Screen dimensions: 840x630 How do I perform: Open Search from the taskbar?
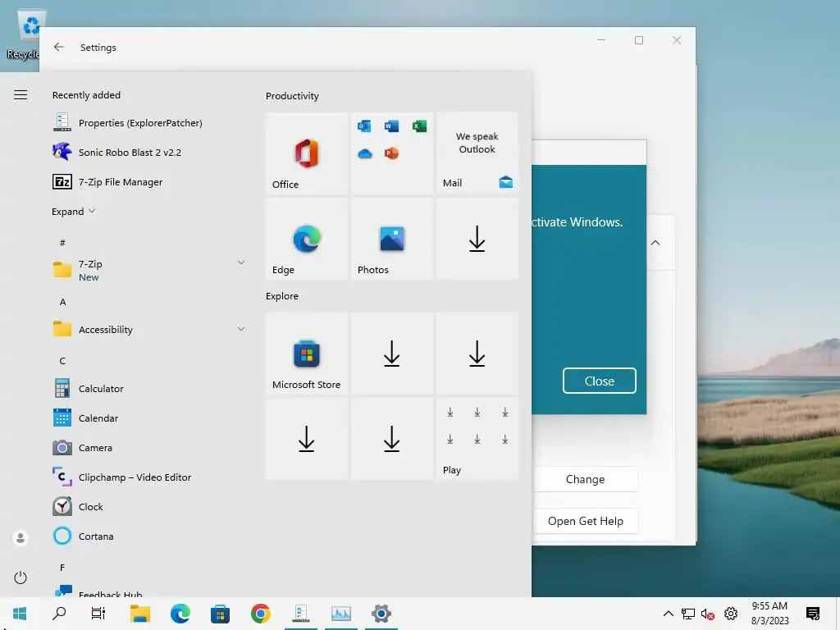(x=59, y=614)
